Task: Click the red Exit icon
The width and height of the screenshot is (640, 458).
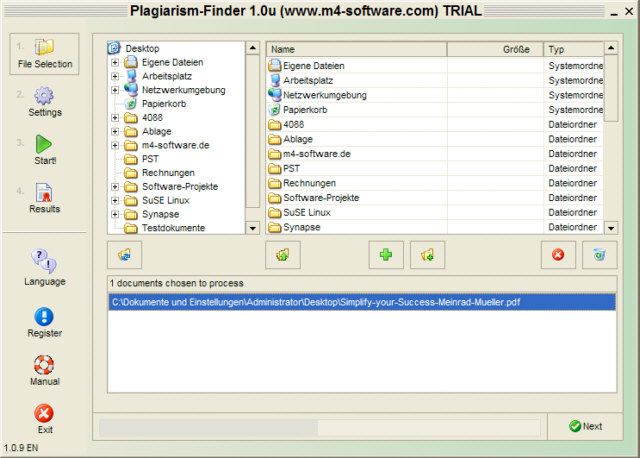Action: pos(44,414)
